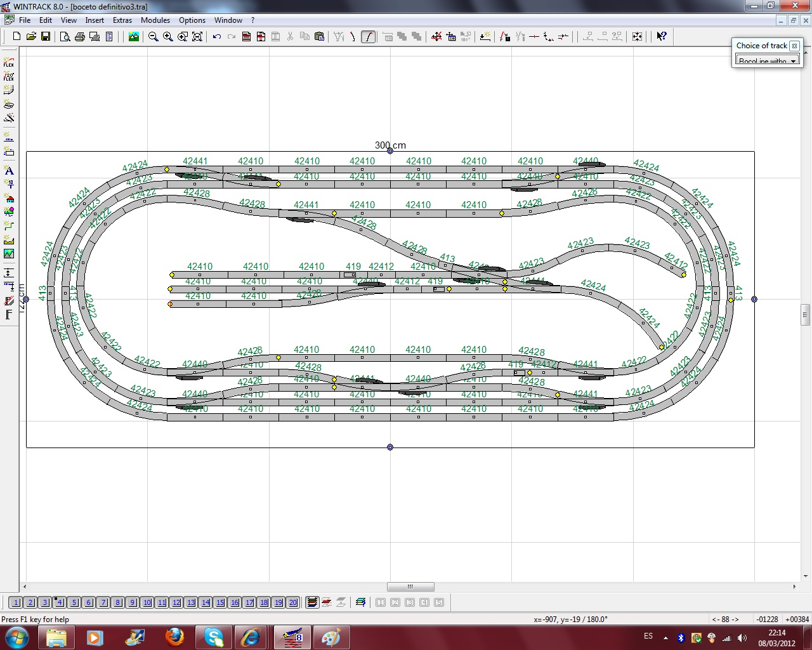Select the flex track tool icon
The image size is (812, 650).
(x=9, y=62)
